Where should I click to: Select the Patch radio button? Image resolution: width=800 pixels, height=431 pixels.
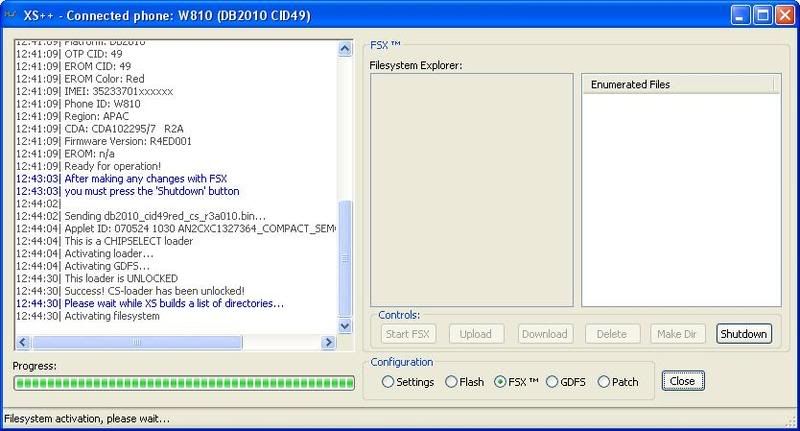[x=604, y=382]
